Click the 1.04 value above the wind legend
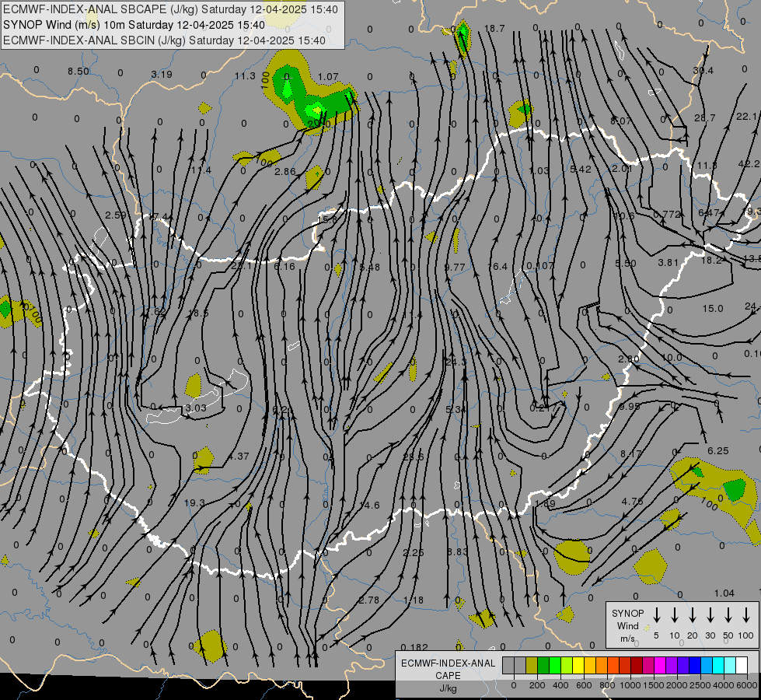This screenshot has height=700, width=761. pyautogui.click(x=724, y=593)
